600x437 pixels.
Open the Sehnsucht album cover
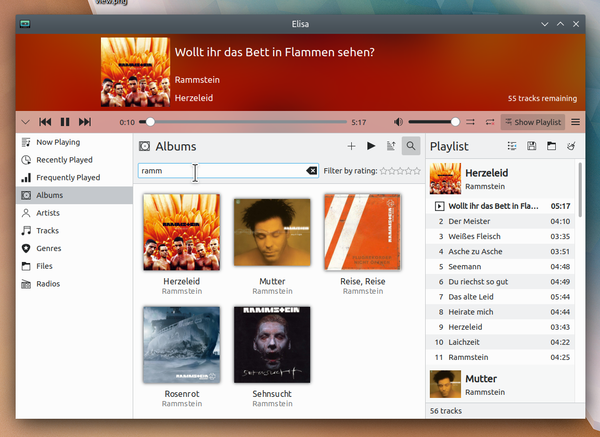[x=272, y=344]
